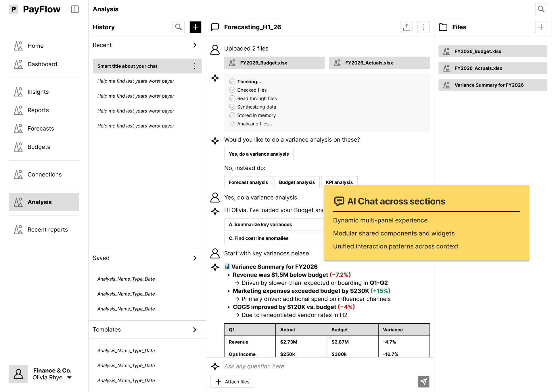Choose the KPI analysis option

[x=339, y=181]
